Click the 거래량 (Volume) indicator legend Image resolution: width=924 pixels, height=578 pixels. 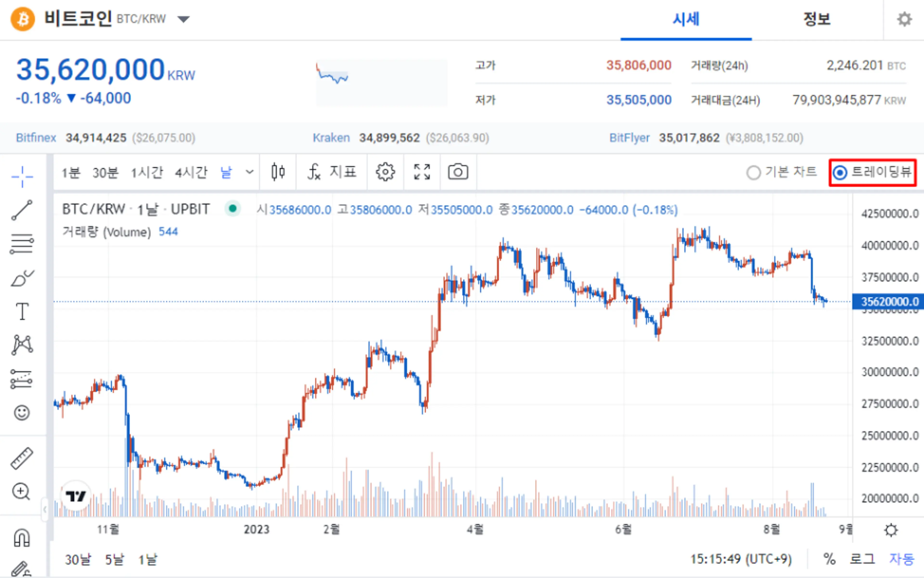pos(120,232)
